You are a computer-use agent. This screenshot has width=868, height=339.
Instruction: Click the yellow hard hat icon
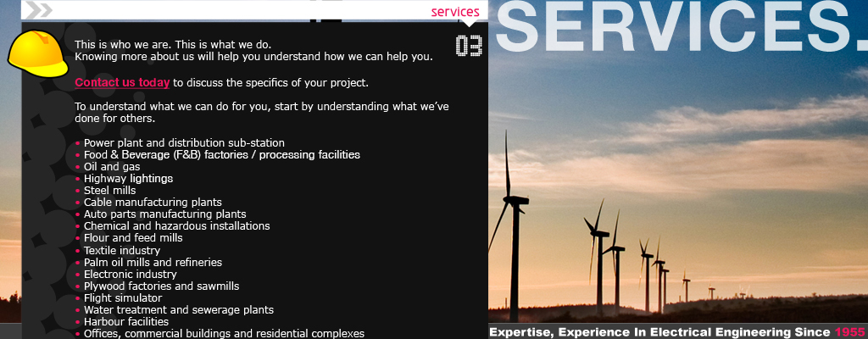point(37,53)
